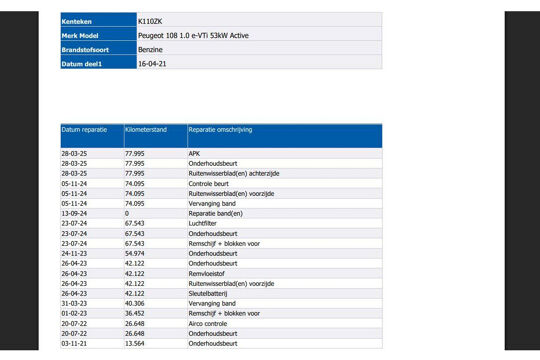Select the Controle beurt row
The height and width of the screenshot is (360, 540).
(x=221, y=184)
